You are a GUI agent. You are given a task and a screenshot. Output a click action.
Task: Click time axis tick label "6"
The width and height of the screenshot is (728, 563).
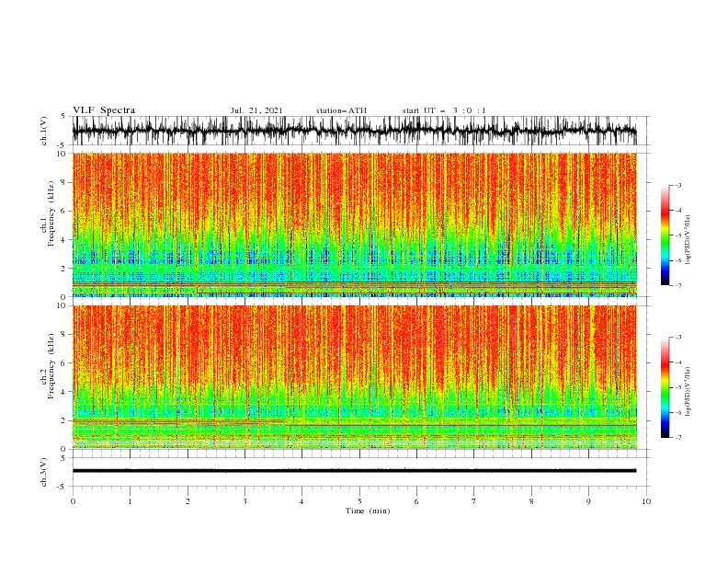(416, 501)
